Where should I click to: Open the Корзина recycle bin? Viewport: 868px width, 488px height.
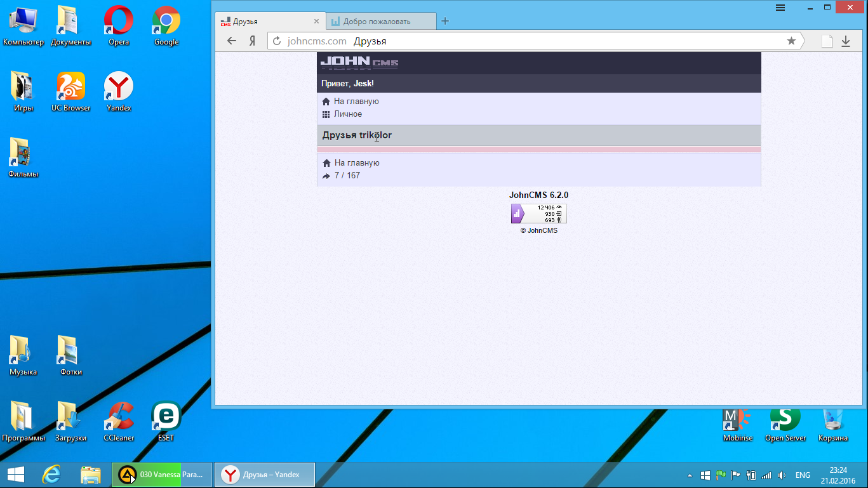coord(833,425)
